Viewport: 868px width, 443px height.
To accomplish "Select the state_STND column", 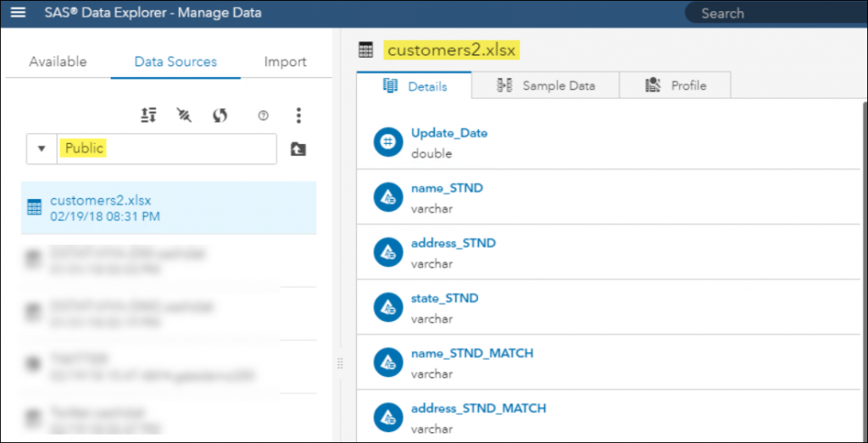I will click(444, 298).
